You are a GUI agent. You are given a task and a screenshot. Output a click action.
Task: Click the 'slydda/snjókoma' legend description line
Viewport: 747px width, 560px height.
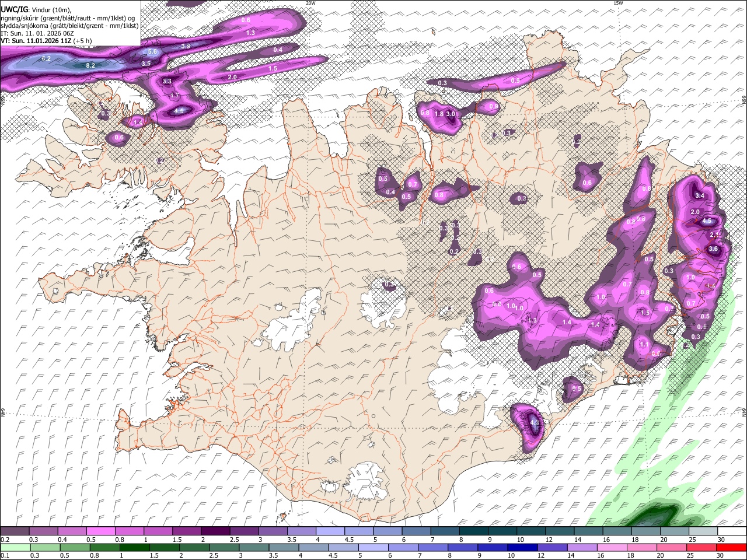pyautogui.click(x=69, y=26)
